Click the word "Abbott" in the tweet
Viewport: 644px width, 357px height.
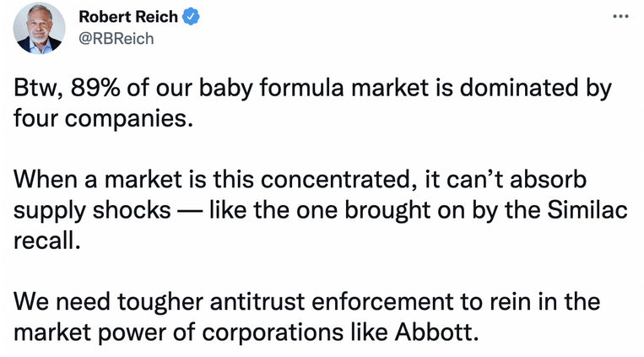coord(436,332)
